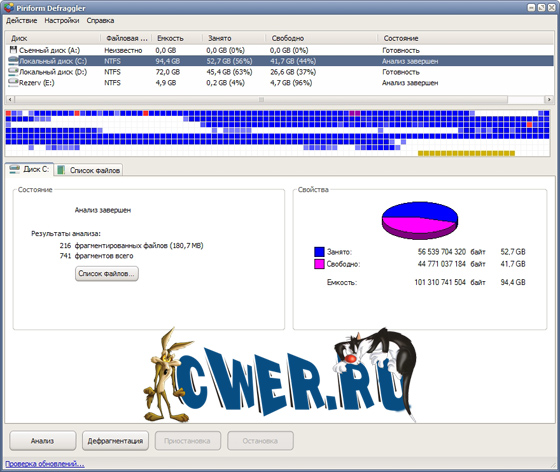Click the file list icon on Список файлов tab
The image size is (560, 472).
click(x=61, y=170)
